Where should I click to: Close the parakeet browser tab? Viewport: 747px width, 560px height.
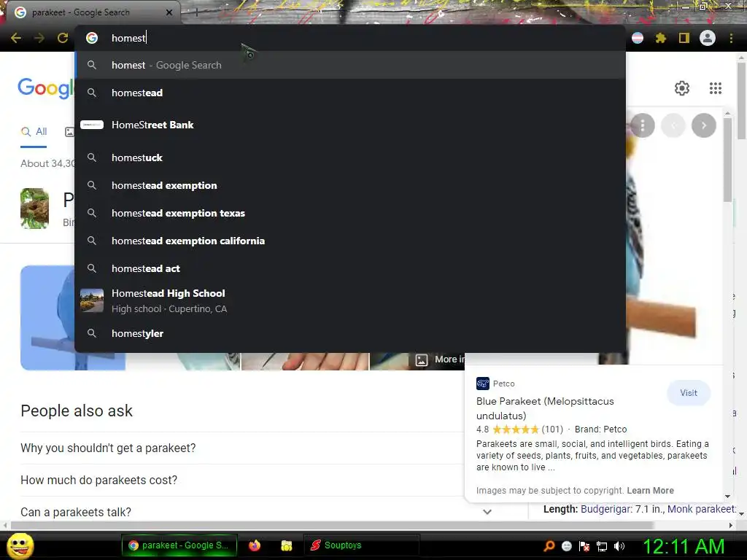[x=169, y=12]
